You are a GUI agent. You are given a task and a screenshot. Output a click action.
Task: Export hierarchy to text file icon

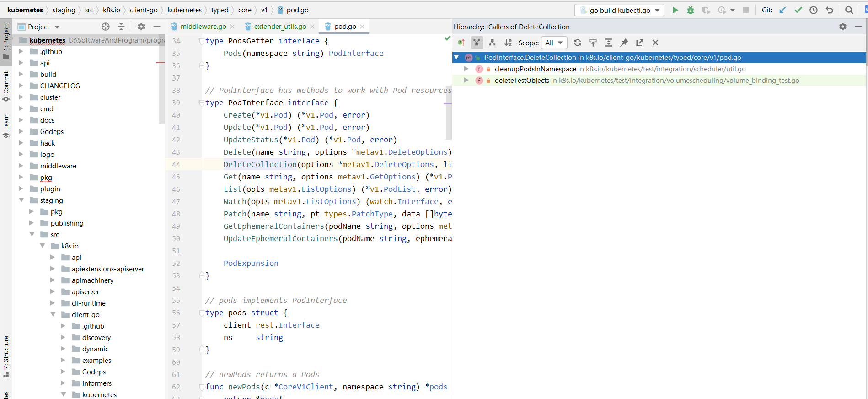click(640, 43)
